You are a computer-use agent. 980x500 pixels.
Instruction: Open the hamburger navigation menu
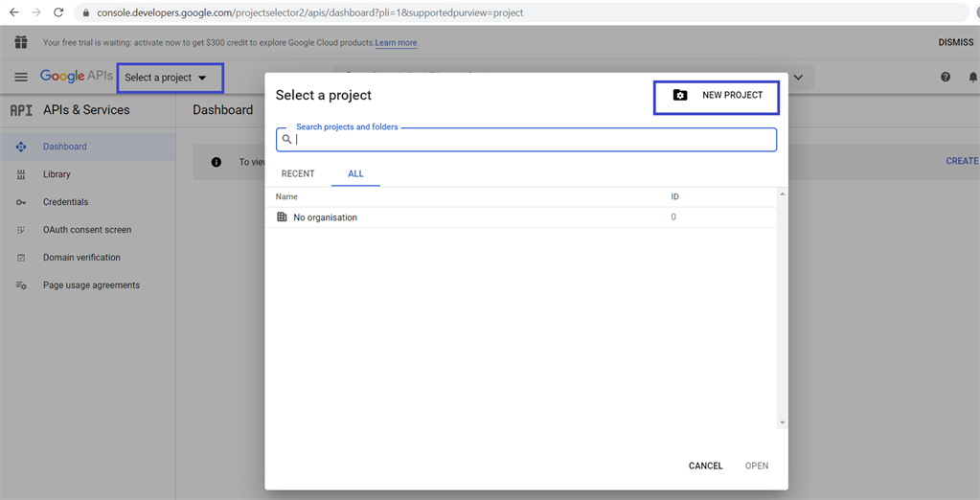tap(21, 77)
